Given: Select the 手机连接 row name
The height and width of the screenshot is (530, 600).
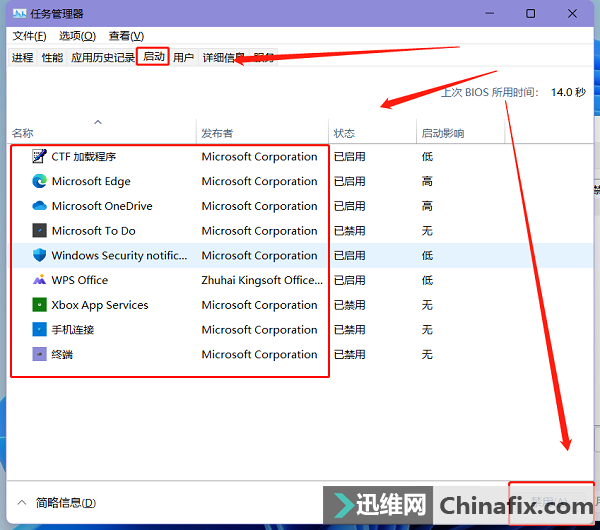Looking at the screenshot, I should pos(73,329).
